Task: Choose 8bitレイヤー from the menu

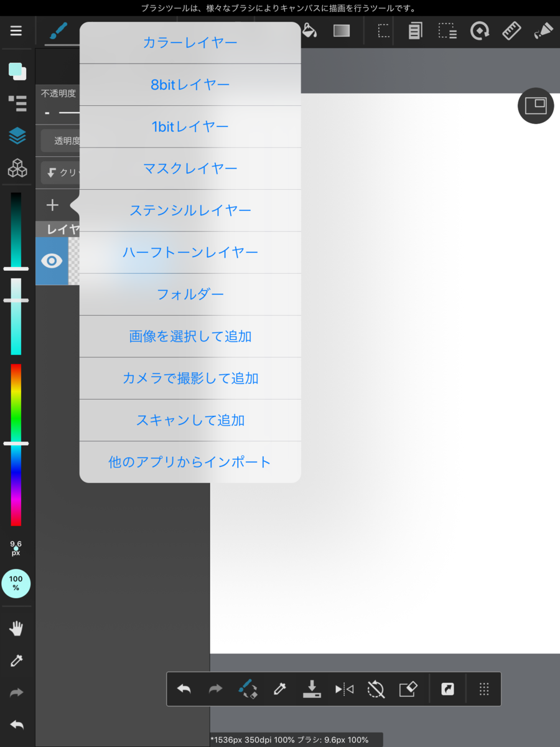Action: [x=190, y=85]
